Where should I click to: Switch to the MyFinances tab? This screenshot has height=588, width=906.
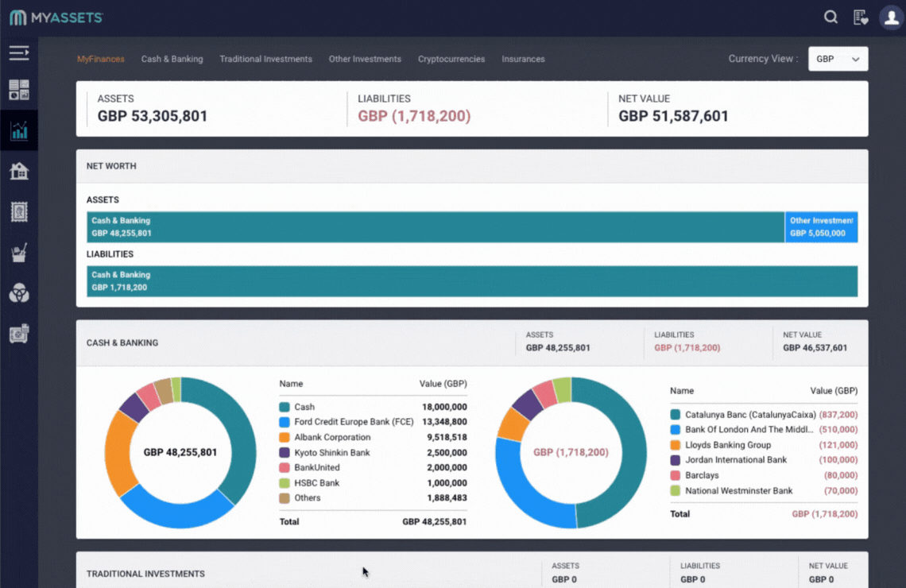click(x=101, y=59)
